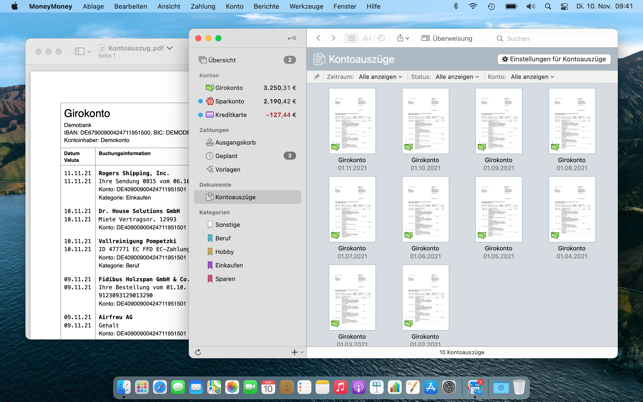Open Music app in the Dock

[x=340, y=387]
